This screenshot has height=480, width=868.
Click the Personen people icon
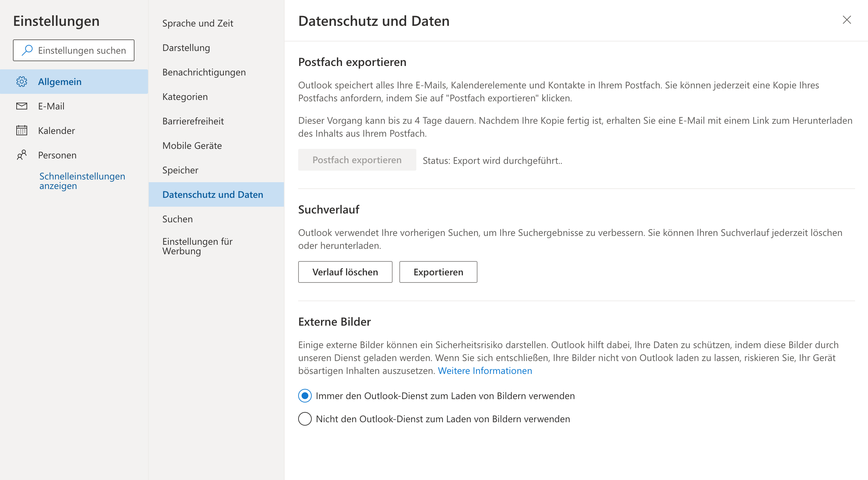point(22,155)
